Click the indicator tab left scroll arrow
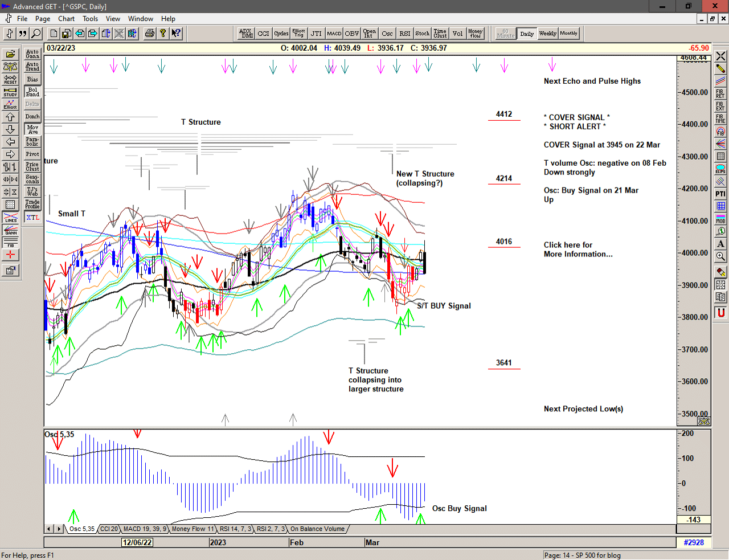This screenshot has height=560, width=729. 49,529
